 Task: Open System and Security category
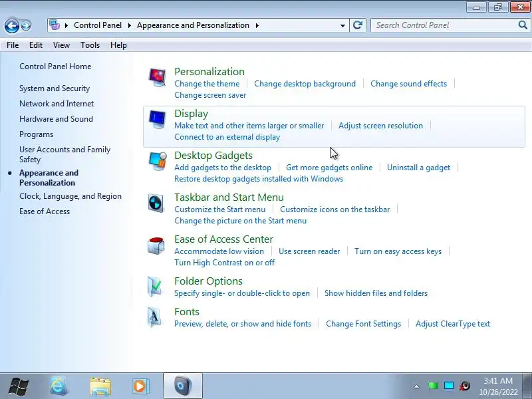[x=55, y=88]
